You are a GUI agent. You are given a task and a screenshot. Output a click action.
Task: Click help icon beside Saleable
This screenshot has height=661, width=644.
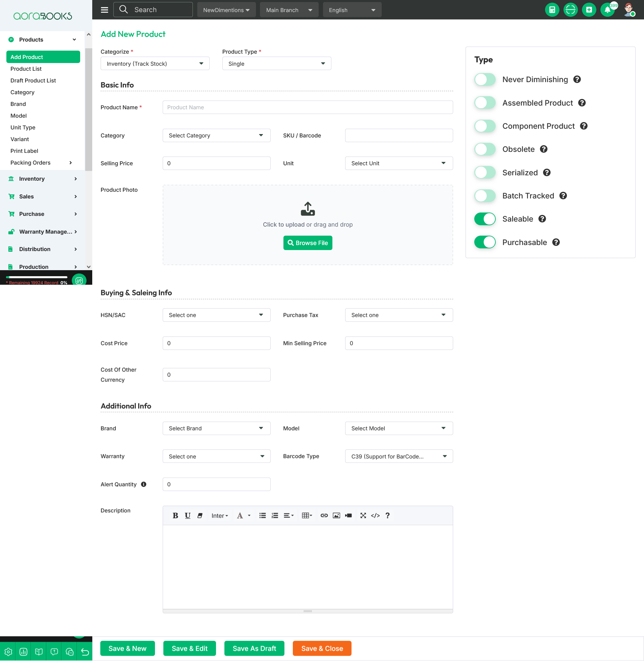(x=542, y=219)
